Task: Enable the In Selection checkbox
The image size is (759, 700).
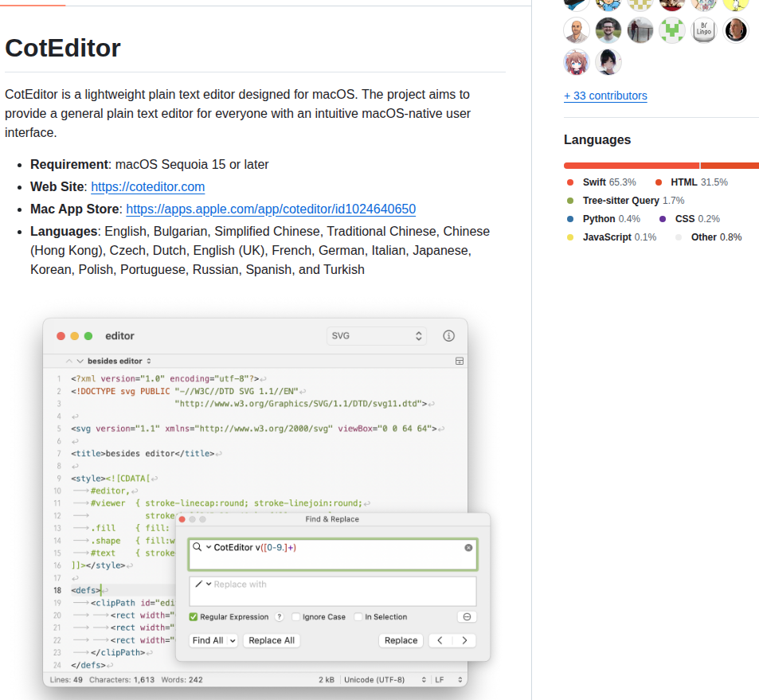Action: click(x=358, y=616)
